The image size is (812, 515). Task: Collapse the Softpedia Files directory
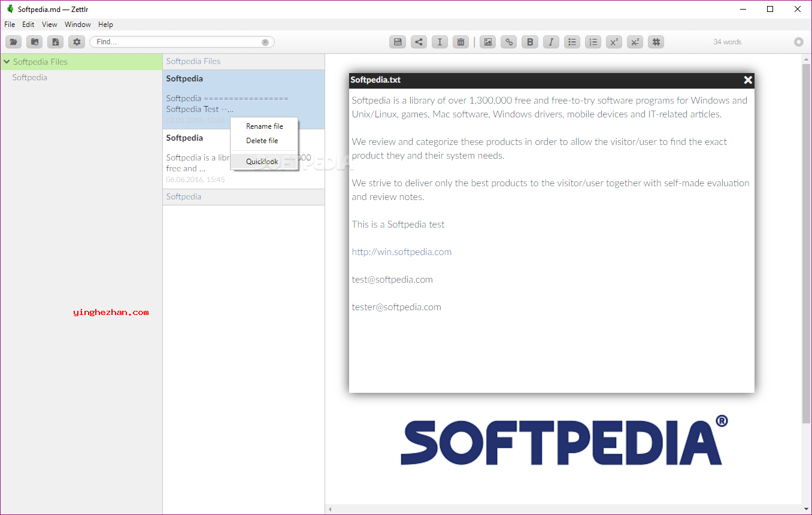7,62
